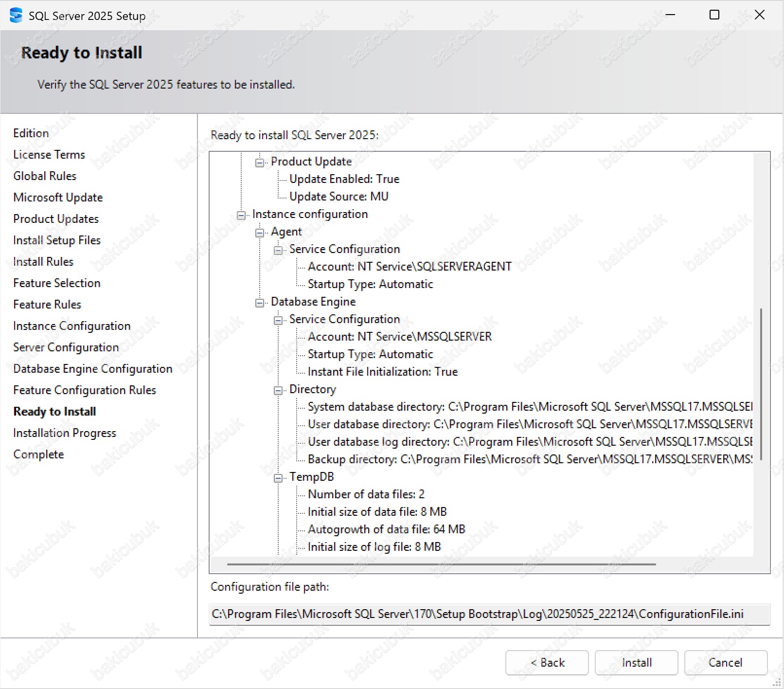Select the Backup directory row

point(530,459)
